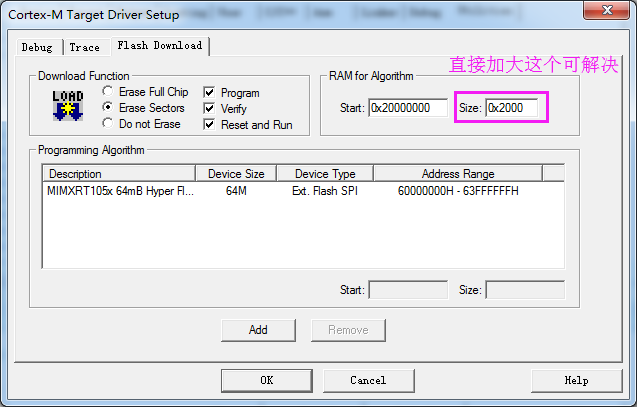Screen dimensions: 637x407
Task: Choose the Do not Erase option
Action: click(108, 124)
